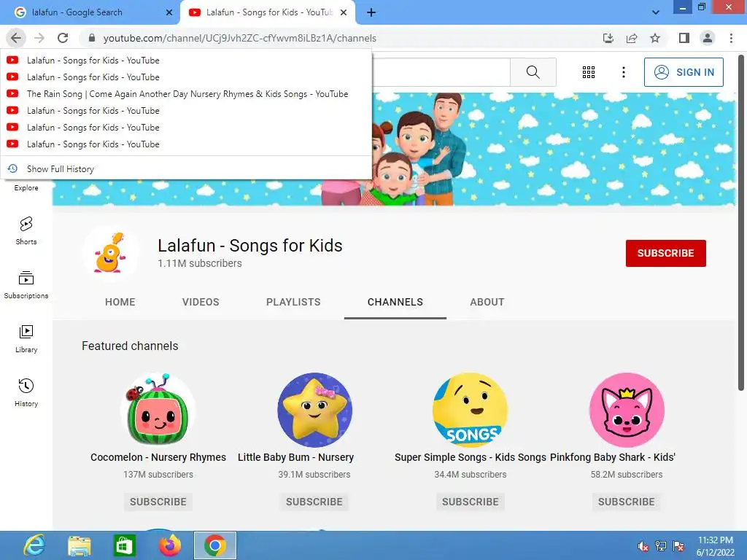Click Pinkfong Baby Shark - Kids' name

click(x=613, y=457)
